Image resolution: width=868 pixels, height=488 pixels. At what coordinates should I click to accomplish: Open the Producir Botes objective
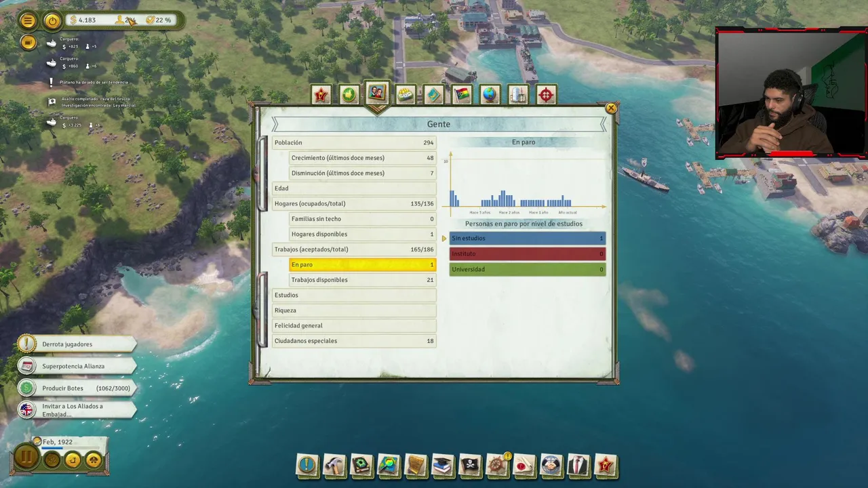76,388
